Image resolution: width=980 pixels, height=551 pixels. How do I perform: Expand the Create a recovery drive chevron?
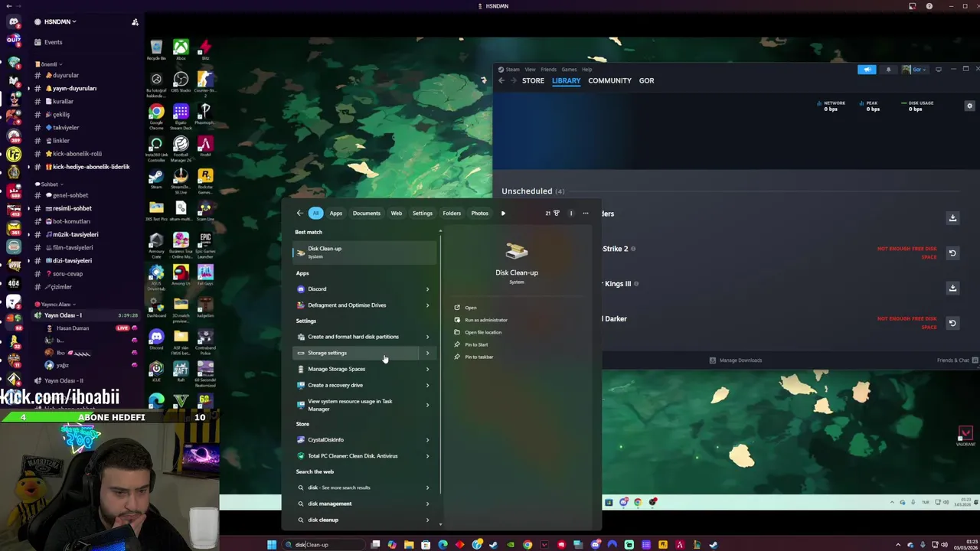pyautogui.click(x=427, y=385)
